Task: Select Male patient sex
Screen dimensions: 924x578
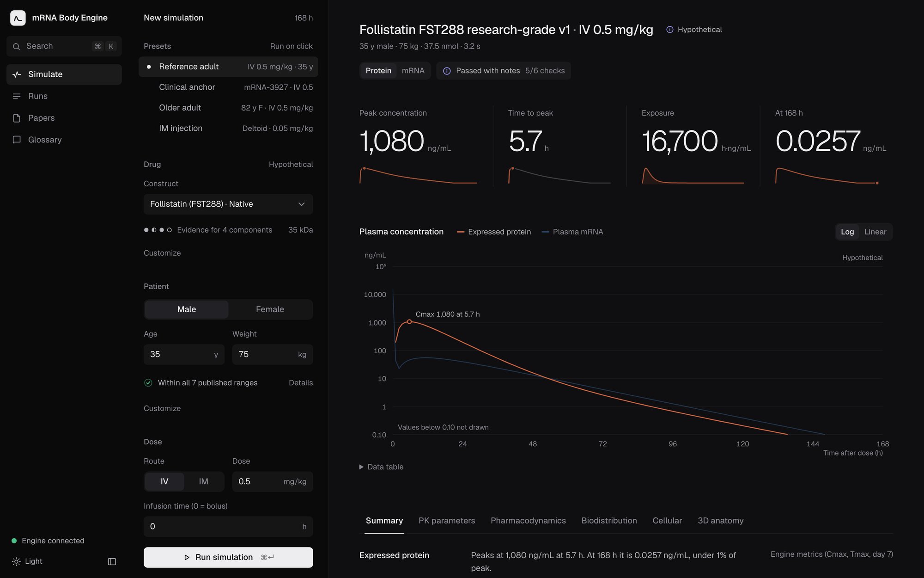Action: coord(187,309)
